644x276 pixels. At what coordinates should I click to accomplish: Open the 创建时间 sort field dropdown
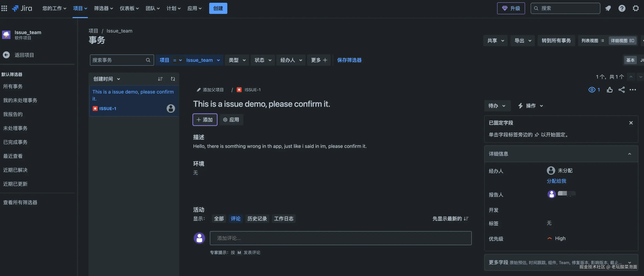click(106, 79)
